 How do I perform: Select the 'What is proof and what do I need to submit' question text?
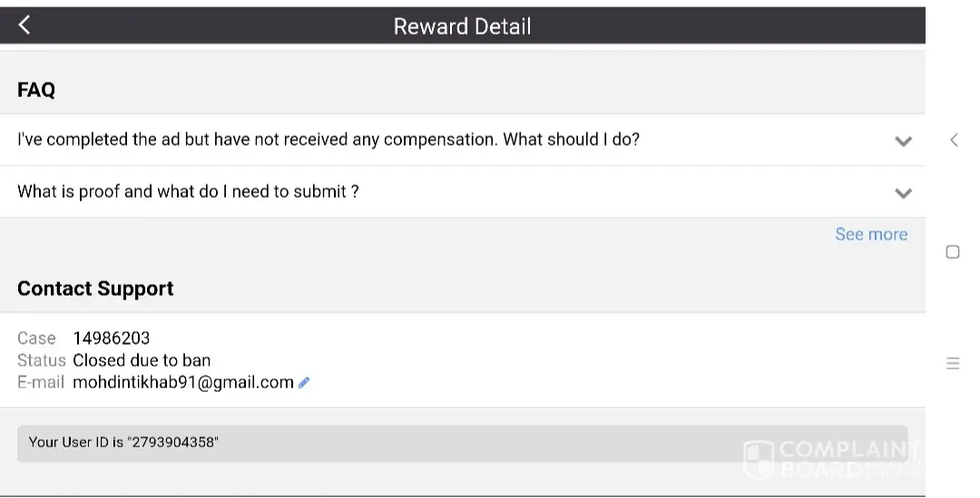click(x=188, y=191)
